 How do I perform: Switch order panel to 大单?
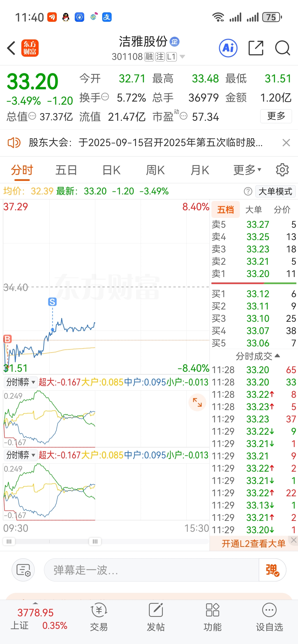254,210
